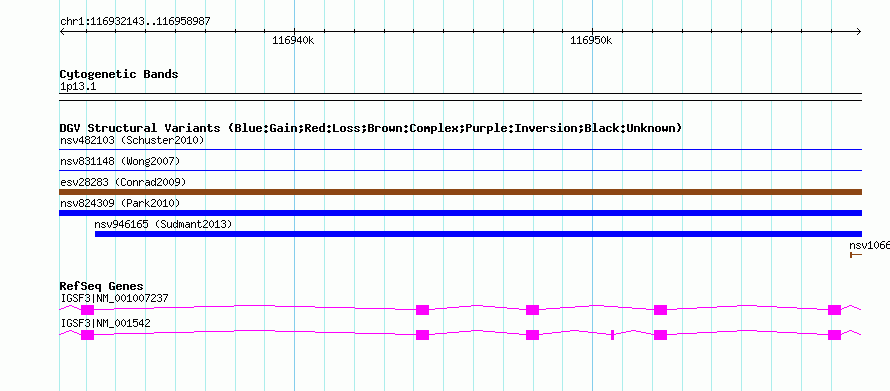Screen dimensions: 890x391
Task: Click the nsv824309 (Park2010) label
Action: tap(120, 203)
